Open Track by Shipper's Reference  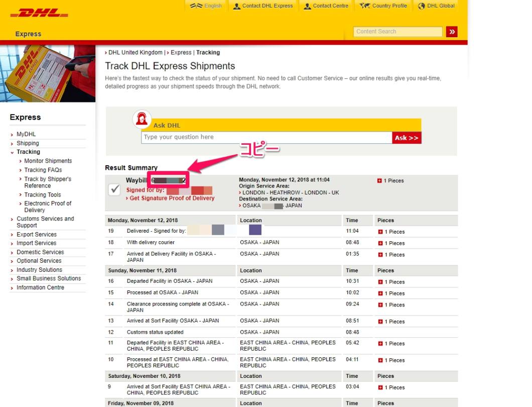pos(48,182)
